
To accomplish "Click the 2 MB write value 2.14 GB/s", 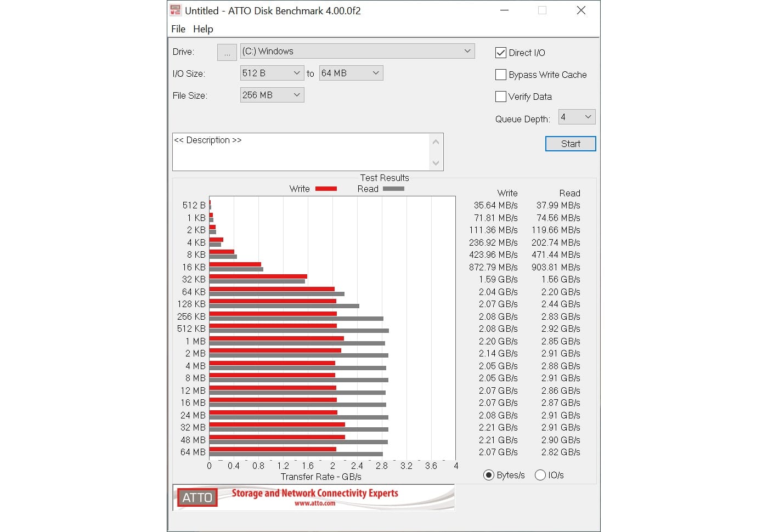I will tap(498, 353).
